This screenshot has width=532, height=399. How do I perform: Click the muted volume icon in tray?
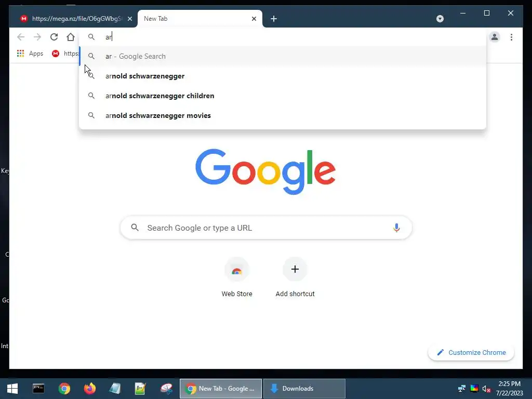click(x=486, y=389)
